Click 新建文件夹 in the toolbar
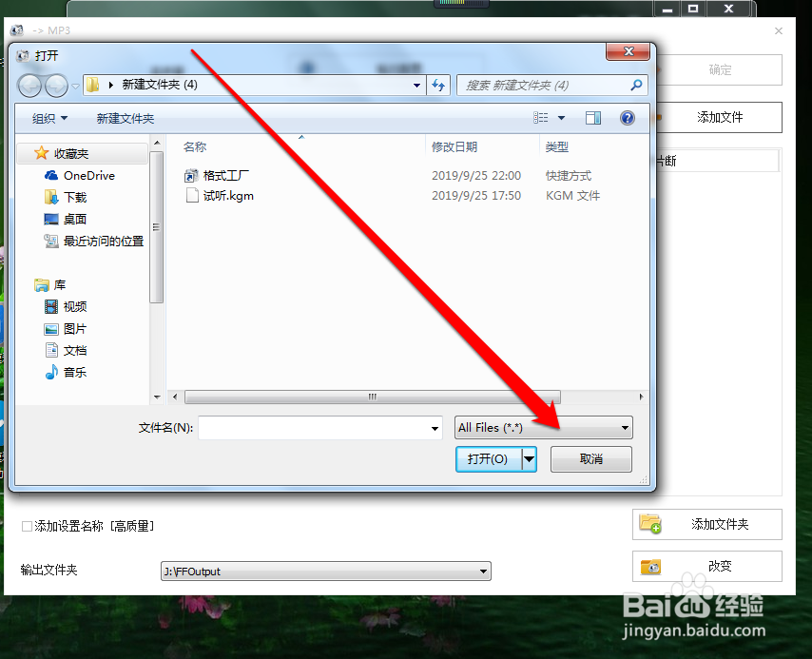This screenshot has height=659, width=812. (x=126, y=117)
